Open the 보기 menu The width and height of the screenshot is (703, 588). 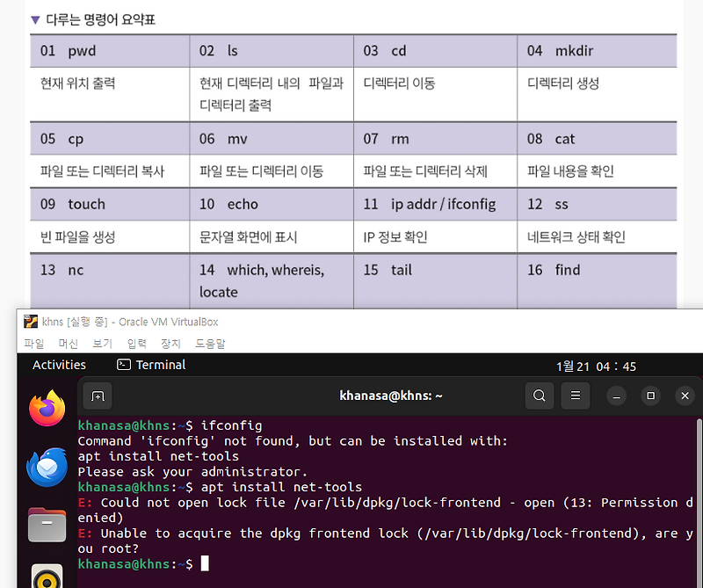99,344
